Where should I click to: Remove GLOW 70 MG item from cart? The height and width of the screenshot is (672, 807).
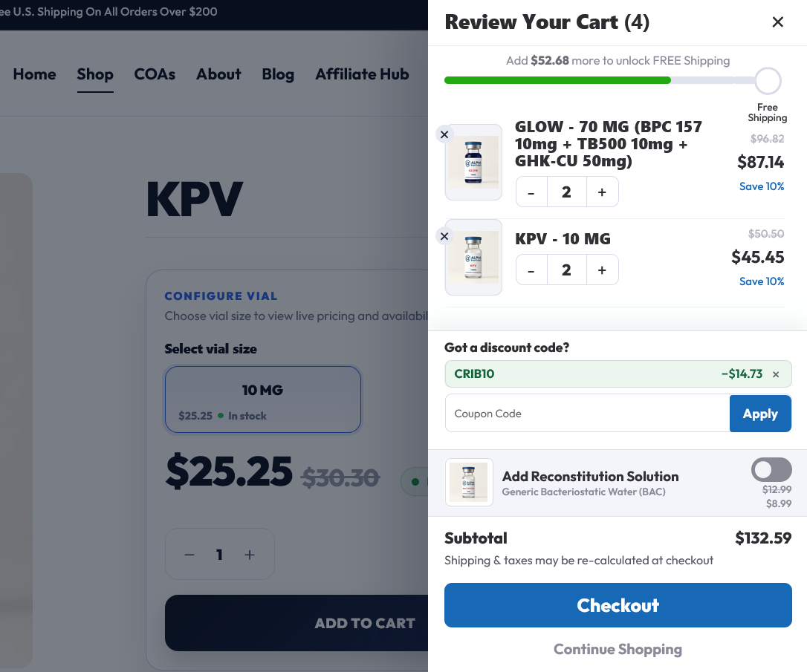[444, 134]
